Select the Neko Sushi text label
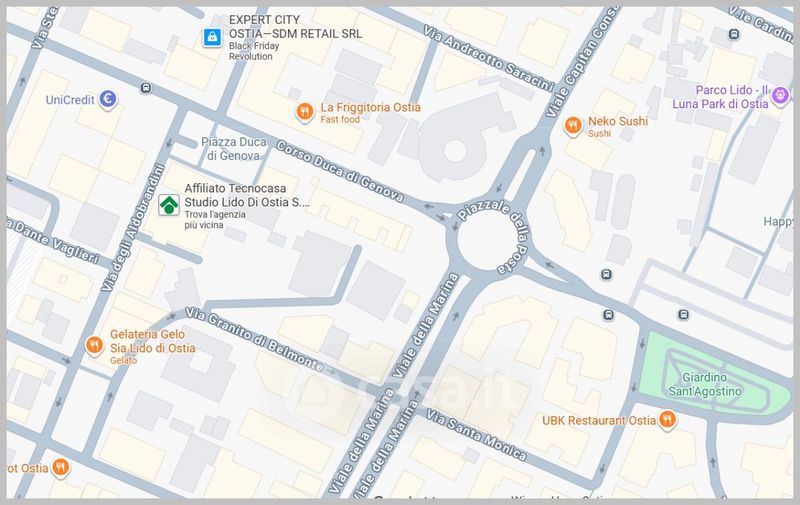800x505 pixels. [x=618, y=121]
